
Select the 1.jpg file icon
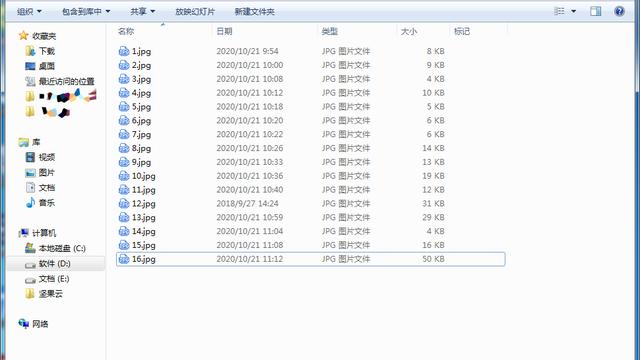(124, 51)
